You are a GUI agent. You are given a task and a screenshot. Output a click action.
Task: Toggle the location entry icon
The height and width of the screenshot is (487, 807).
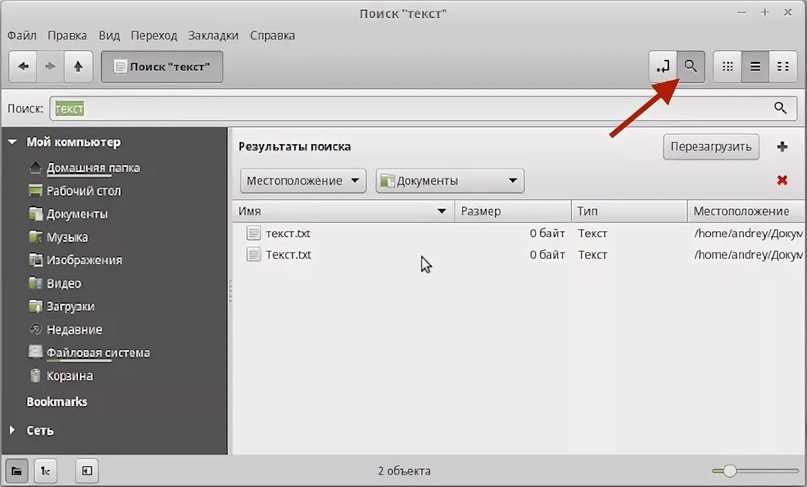[662, 67]
